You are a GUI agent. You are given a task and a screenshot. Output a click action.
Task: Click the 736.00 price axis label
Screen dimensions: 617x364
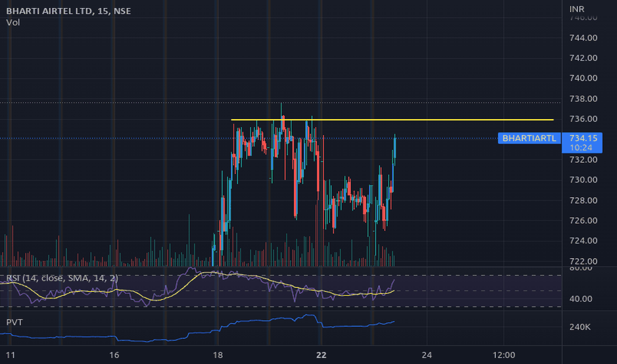583,119
